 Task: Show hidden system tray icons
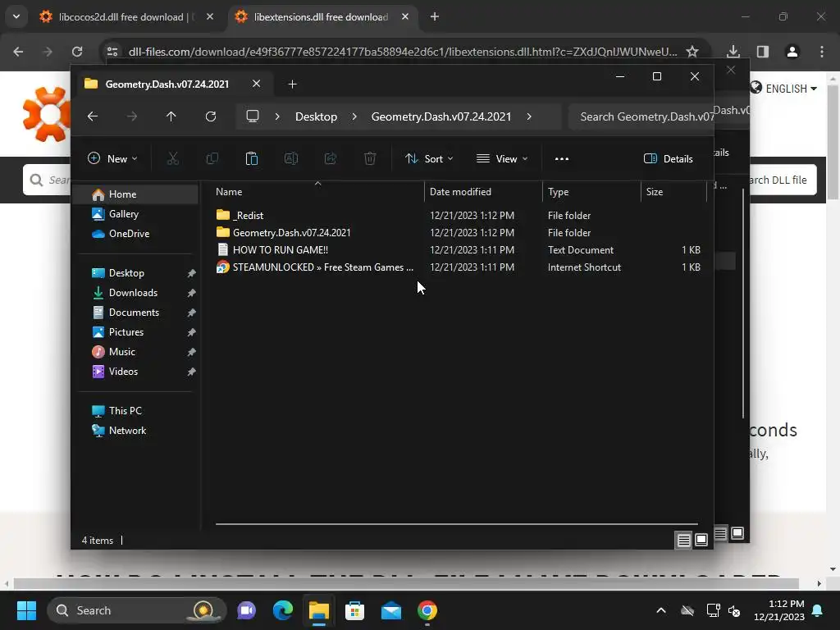click(661, 610)
